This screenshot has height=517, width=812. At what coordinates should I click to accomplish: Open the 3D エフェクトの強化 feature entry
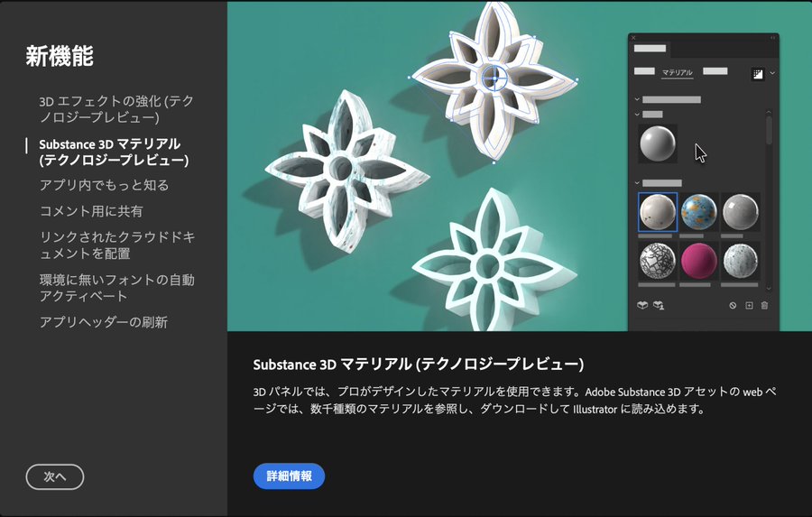coord(116,109)
